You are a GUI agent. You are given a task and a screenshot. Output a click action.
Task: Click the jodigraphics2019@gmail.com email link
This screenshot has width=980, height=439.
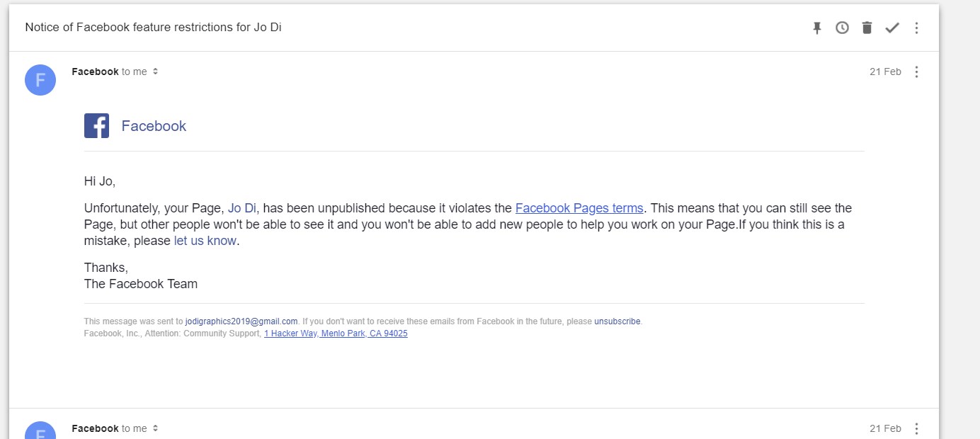coord(241,321)
